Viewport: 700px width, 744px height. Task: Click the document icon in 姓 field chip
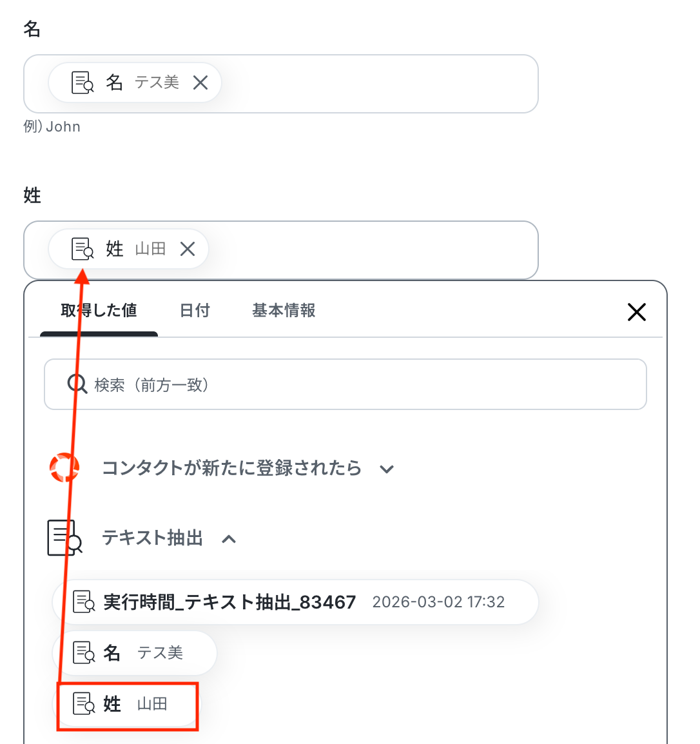pos(83,249)
